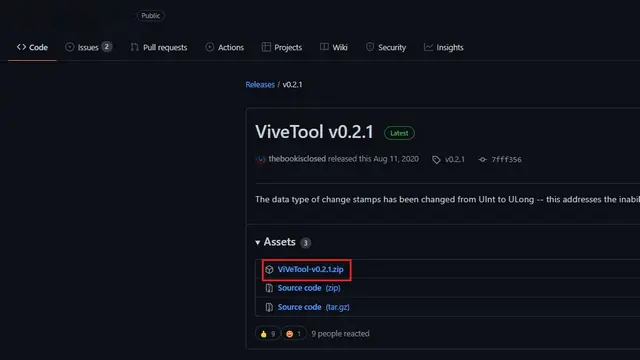Click the Security shield icon
The width and height of the screenshot is (640, 360).
(370, 47)
